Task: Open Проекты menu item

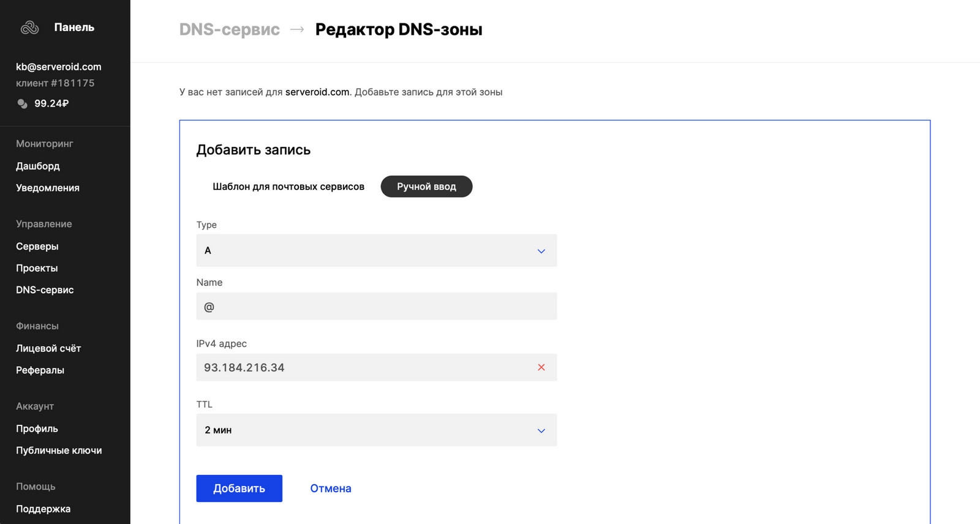Action: coord(37,268)
